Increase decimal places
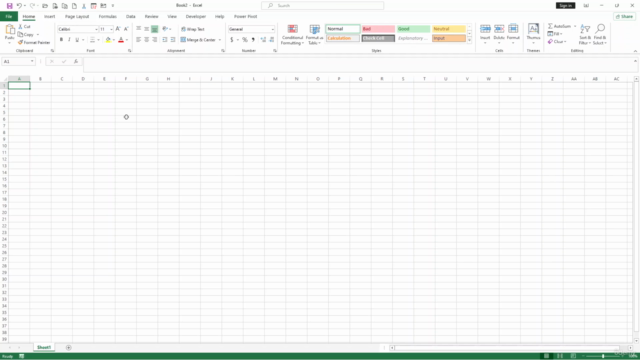The width and height of the screenshot is (640, 360). click(263, 40)
